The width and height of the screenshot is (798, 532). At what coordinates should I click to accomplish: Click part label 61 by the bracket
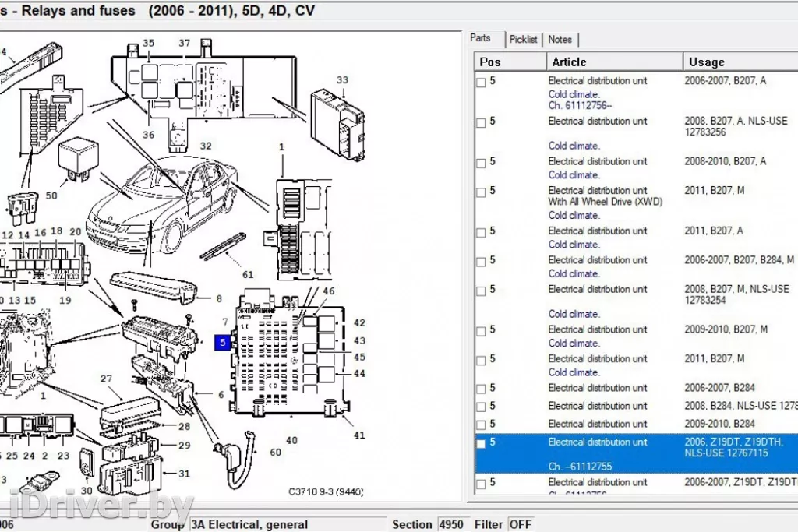[248, 275]
